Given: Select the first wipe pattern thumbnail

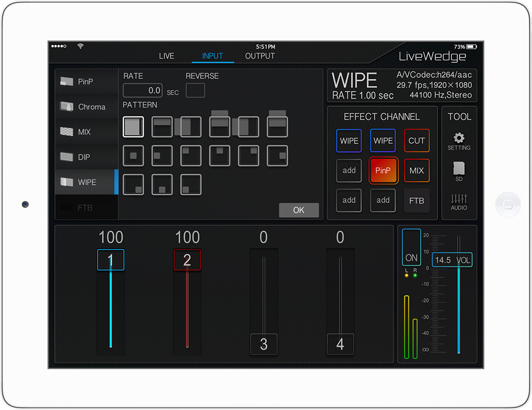Looking at the screenshot, I should coord(133,127).
